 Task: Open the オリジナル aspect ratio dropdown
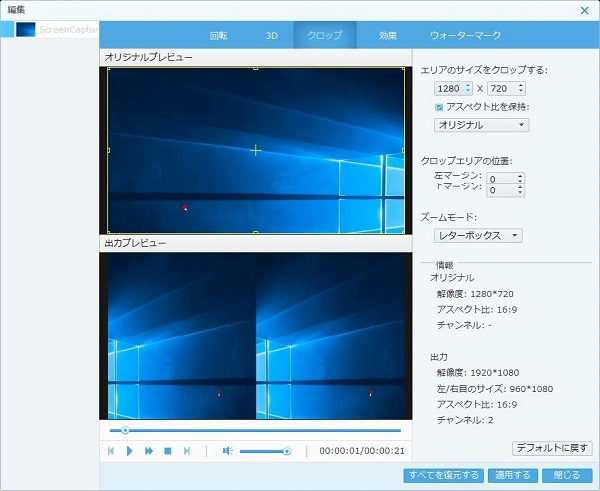pos(481,125)
